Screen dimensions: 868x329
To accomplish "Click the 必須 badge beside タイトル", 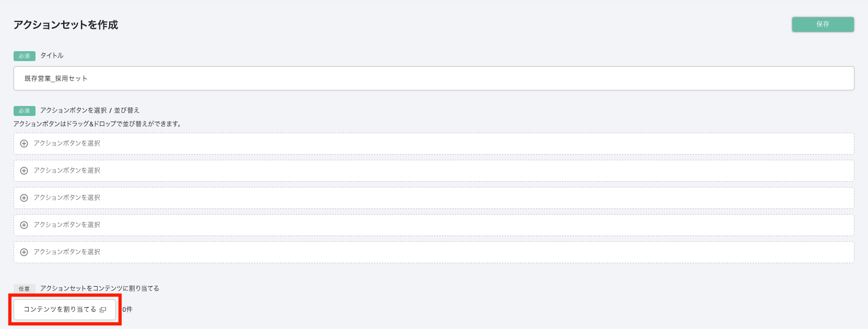I will pyautogui.click(x=25, y=56).
